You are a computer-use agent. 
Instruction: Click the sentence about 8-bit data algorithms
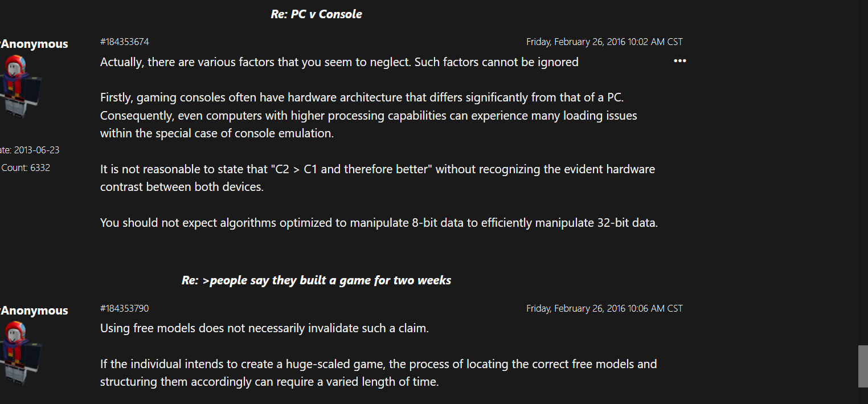coord(379,223)
